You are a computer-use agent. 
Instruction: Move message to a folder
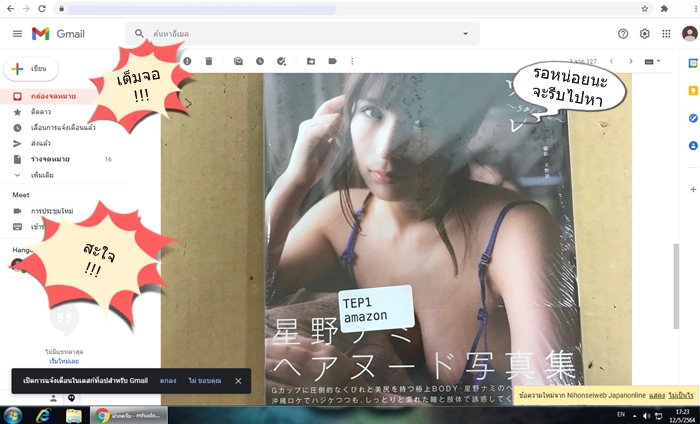point(311,61)
